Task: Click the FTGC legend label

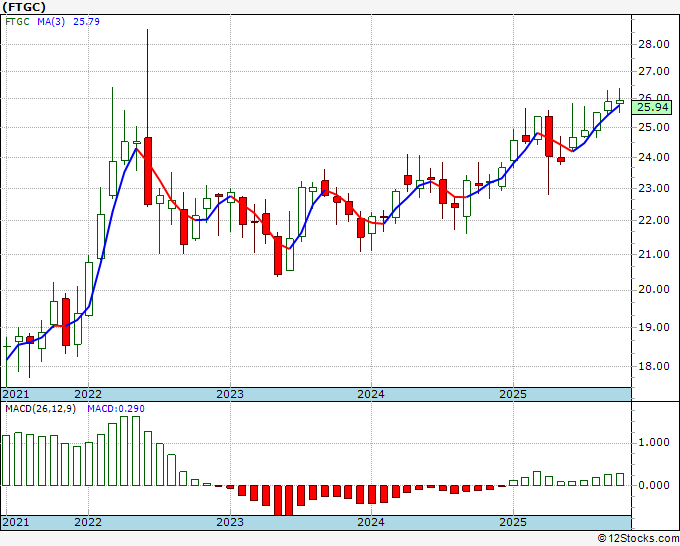Action: point(17,22)
